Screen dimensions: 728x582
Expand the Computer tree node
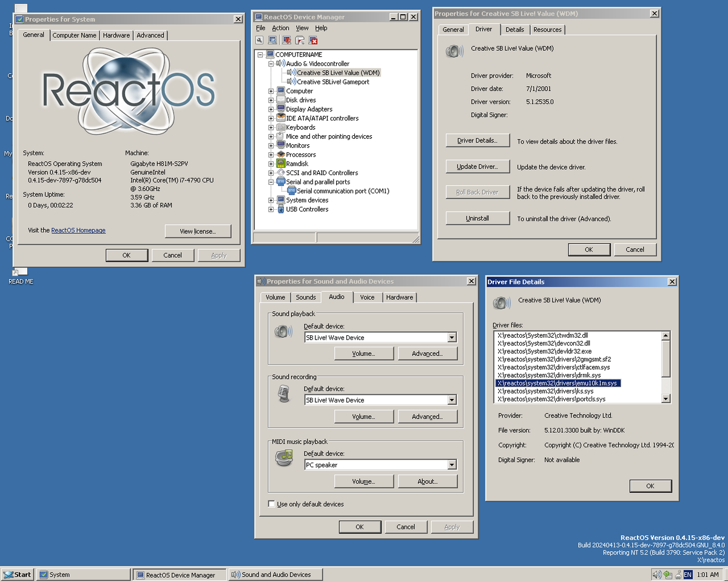pyautogui.click(x=271, y=91)
